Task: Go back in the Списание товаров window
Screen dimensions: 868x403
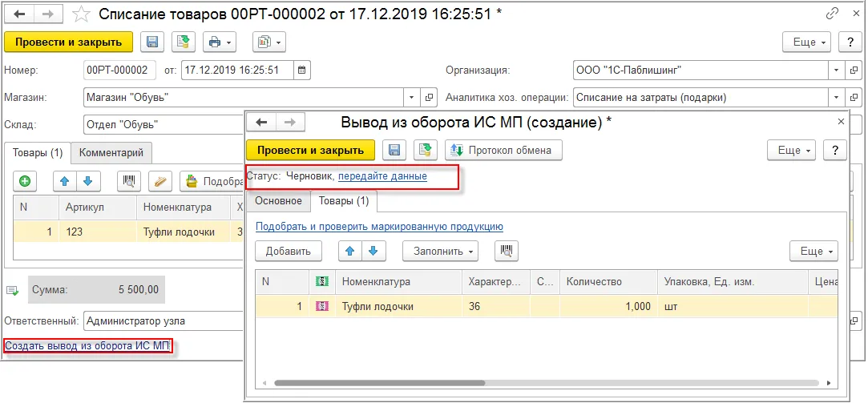Action: 21,14
